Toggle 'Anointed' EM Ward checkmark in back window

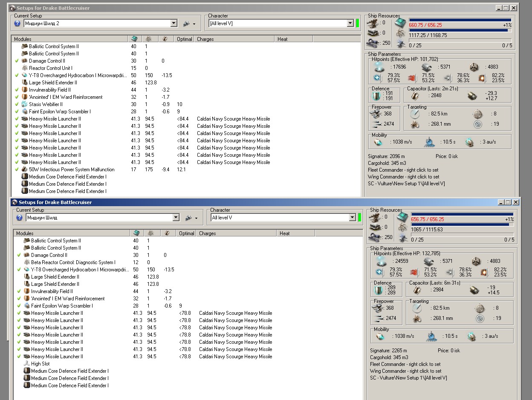(x=17, y=97)
